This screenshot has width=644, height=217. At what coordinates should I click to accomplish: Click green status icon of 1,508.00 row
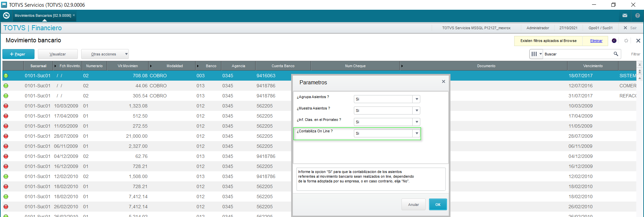coord(6,176)
